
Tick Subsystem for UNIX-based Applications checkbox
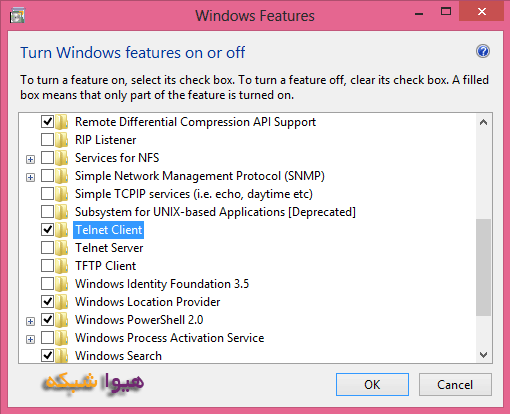(x=47, y=211)
